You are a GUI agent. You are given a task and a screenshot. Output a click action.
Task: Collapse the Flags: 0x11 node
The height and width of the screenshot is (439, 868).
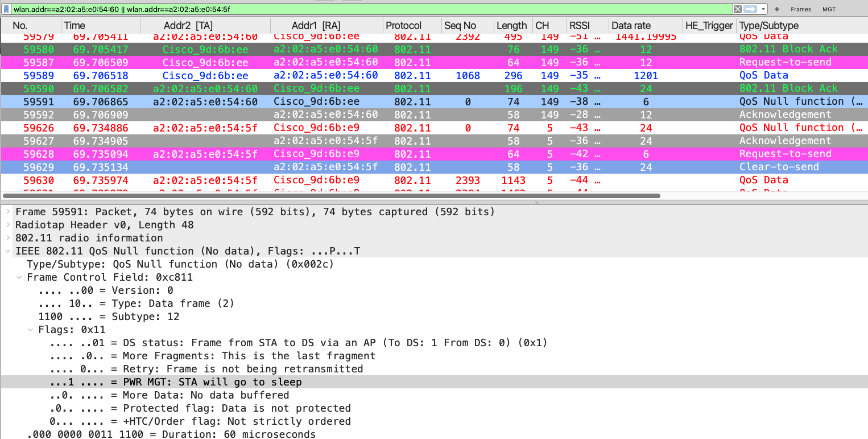(x=31, y=330)
